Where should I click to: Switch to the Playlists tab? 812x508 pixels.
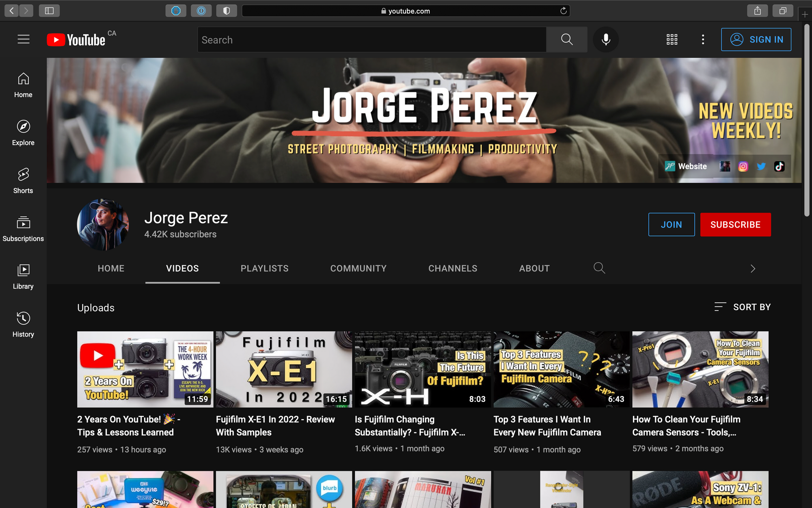(x=265, y=268)
